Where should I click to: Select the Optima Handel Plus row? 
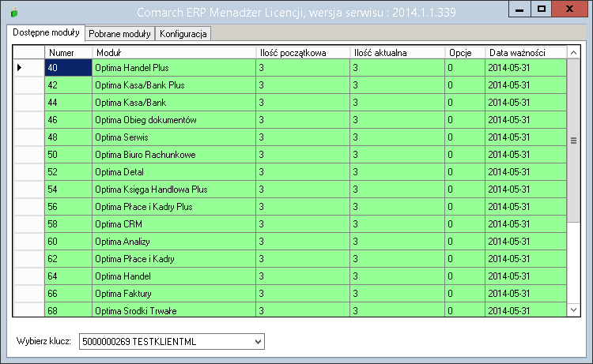[290, 68]
